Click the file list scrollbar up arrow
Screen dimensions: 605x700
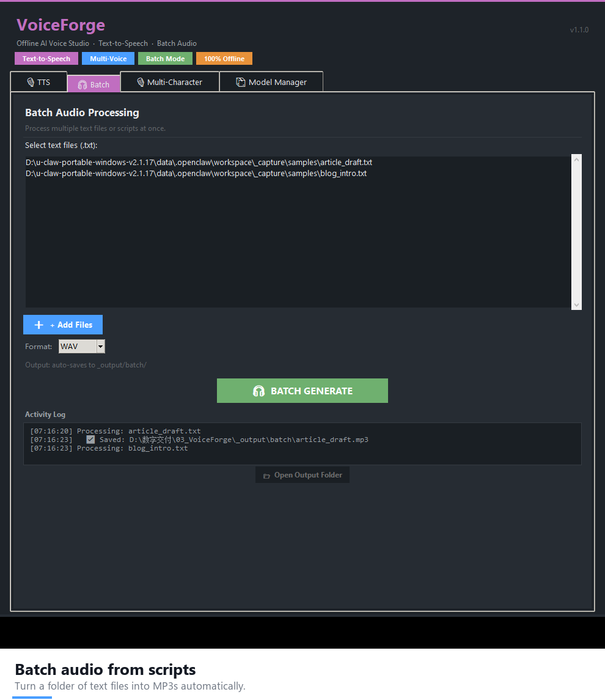point(576,160)
